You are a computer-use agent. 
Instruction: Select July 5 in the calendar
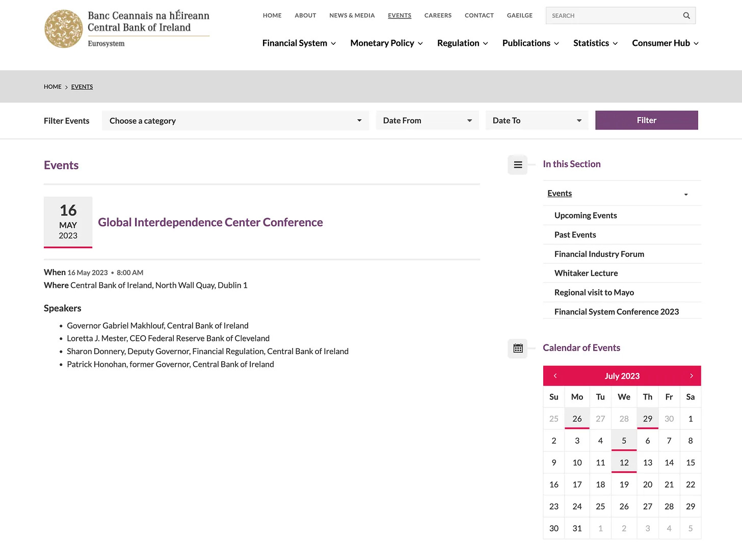click(624, 441)
